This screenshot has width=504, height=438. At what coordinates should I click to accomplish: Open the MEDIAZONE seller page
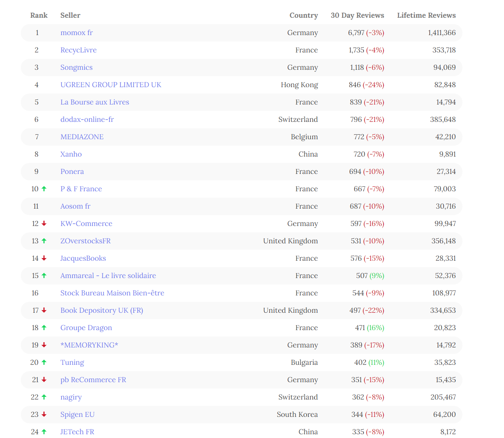82,137
